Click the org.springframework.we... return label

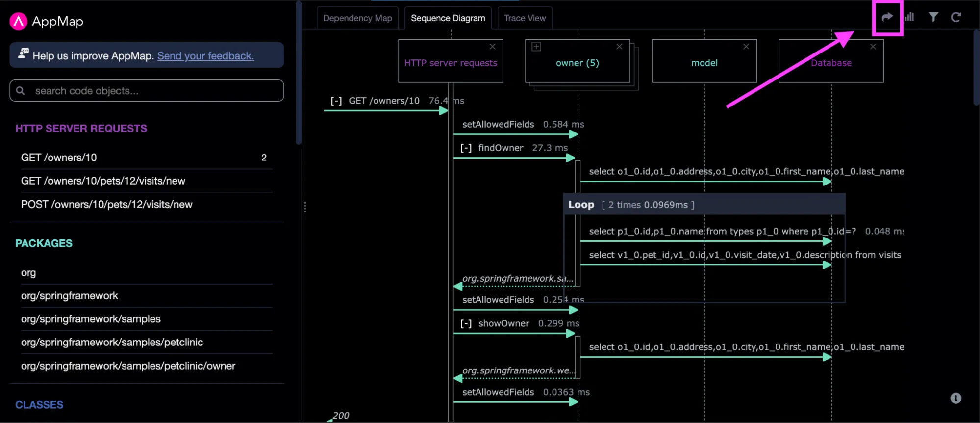tap(518, 370)
